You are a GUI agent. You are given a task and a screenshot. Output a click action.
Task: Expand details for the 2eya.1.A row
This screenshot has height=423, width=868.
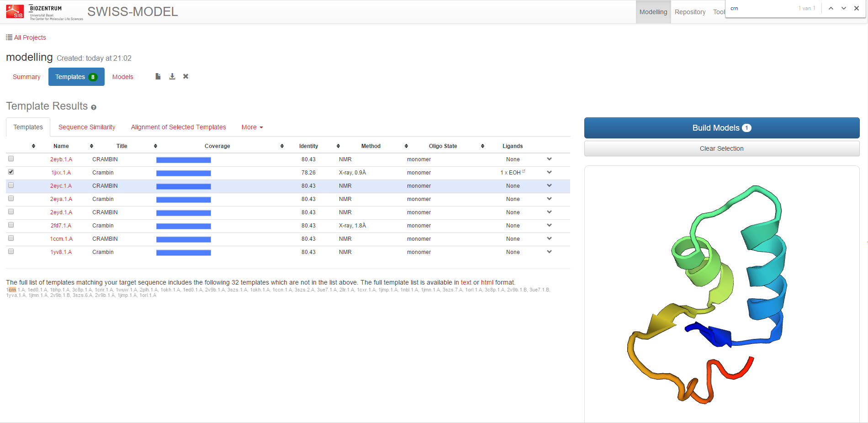click(x=549, y=199)
